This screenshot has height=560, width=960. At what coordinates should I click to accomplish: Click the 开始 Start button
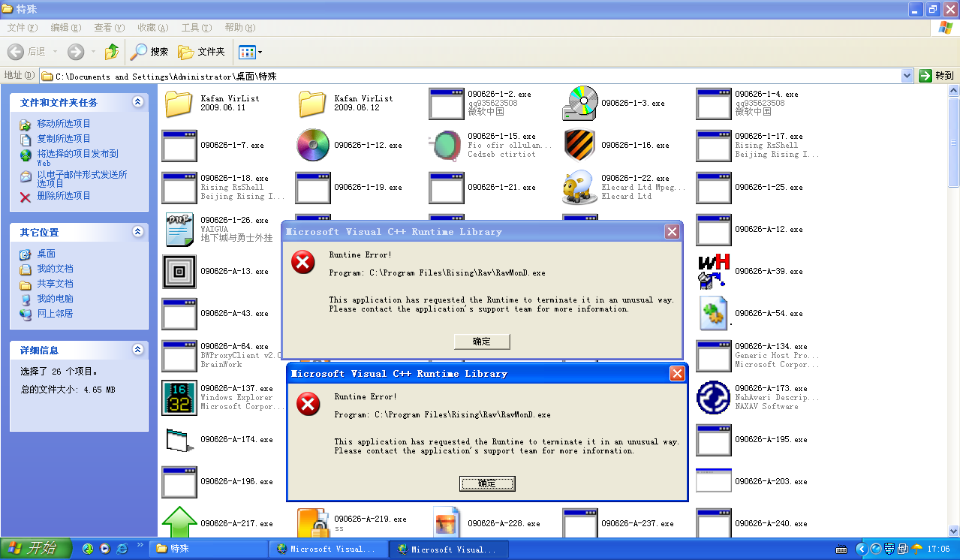[36, 549]
